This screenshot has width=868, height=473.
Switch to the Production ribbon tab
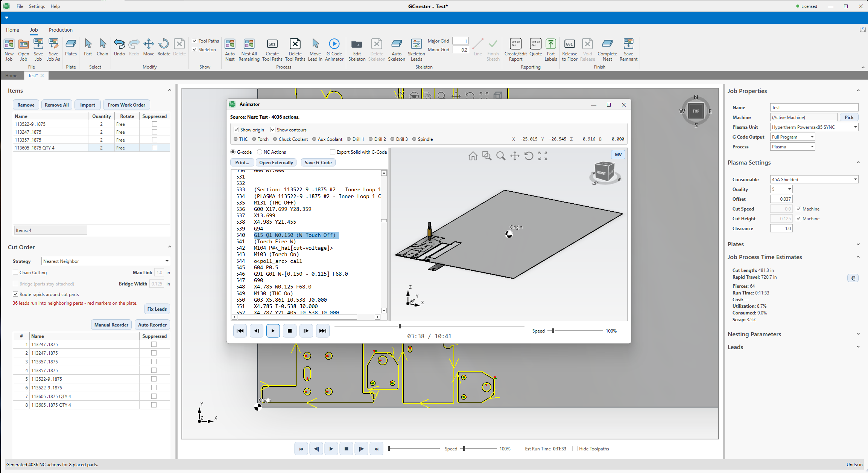click(61, 30)
